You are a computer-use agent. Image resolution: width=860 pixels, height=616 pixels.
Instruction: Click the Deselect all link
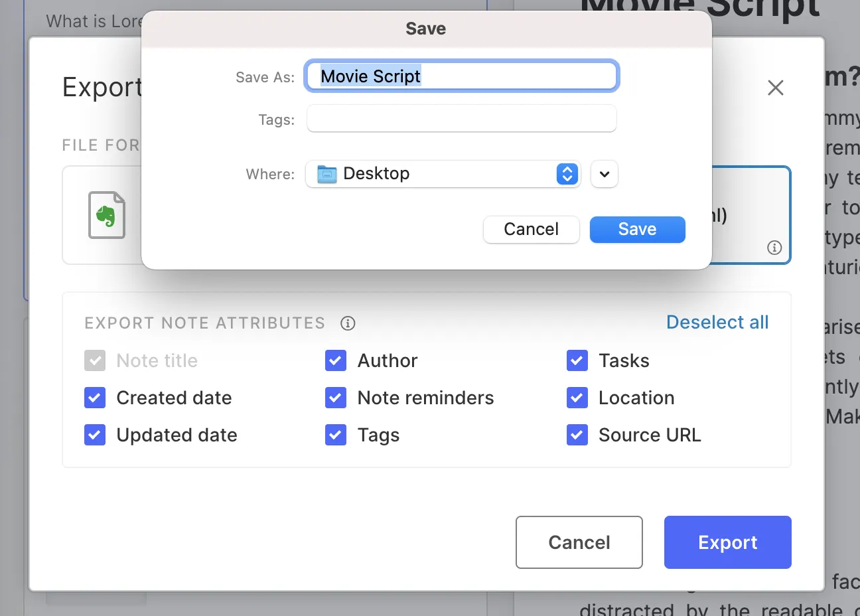[717, 322]
